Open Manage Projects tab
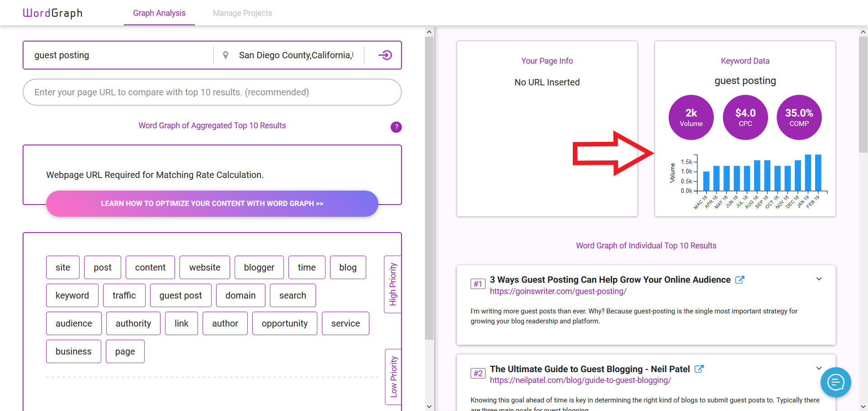Screen dimensions: 868x411 click(x=242, y=13)
